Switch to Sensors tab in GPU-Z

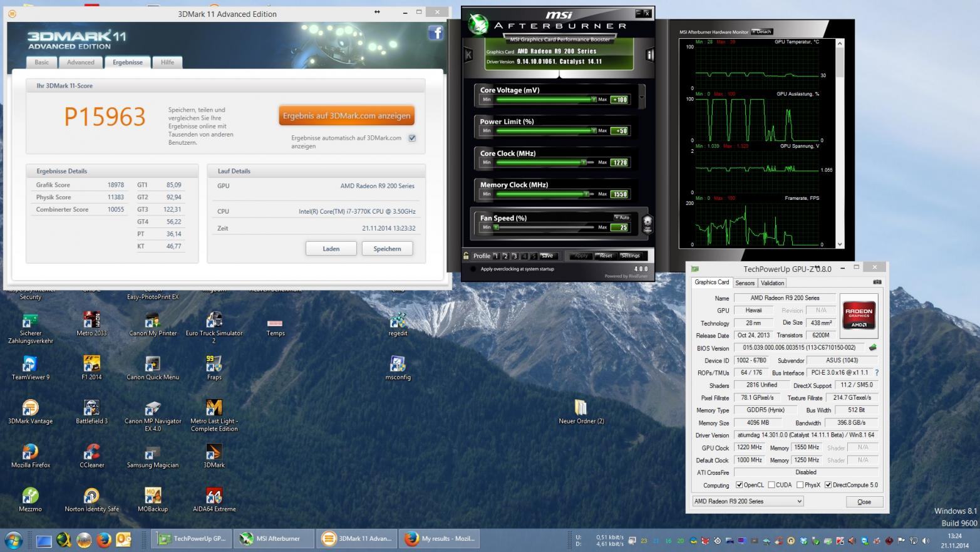(745, 283)
